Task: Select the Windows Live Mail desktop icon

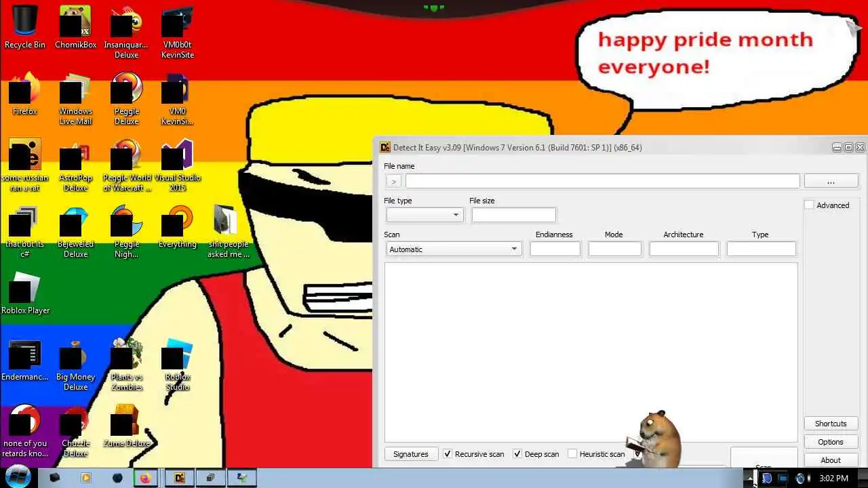Action: point(75,98)
